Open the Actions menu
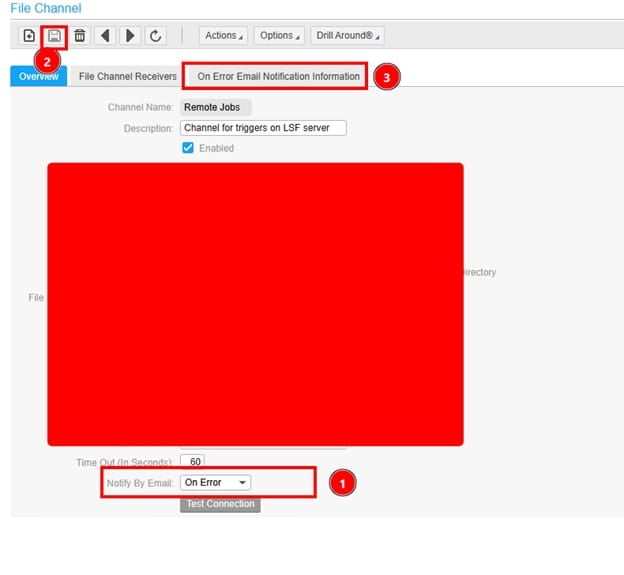 click(x=223, y=36)
